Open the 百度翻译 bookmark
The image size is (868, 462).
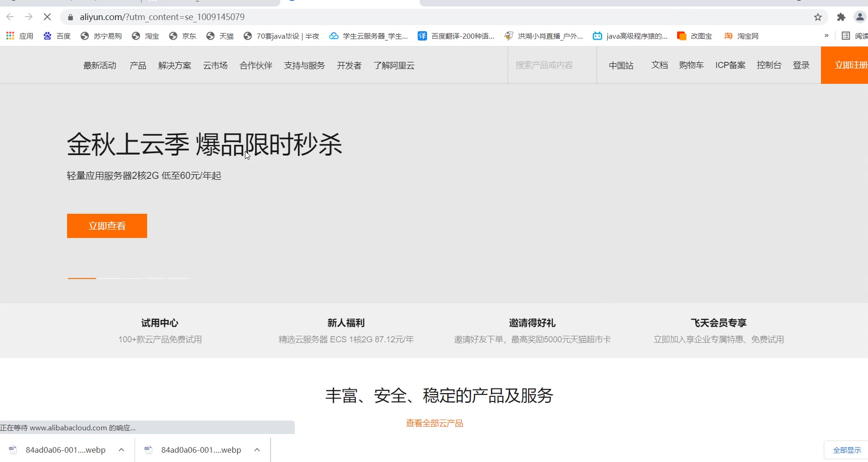(456, 36)
